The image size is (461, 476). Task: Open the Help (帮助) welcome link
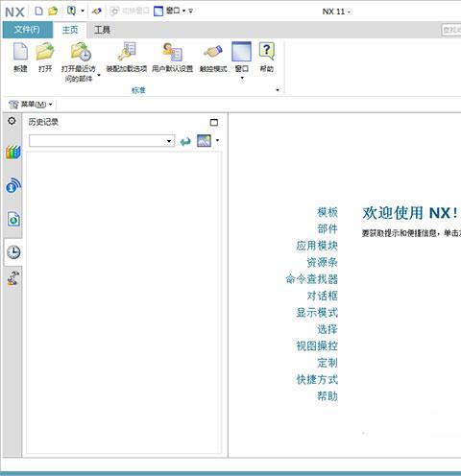point(328,396)
